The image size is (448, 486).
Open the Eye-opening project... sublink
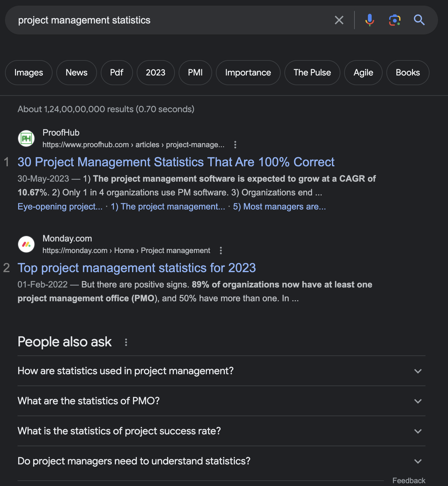[x=60, y=207]
